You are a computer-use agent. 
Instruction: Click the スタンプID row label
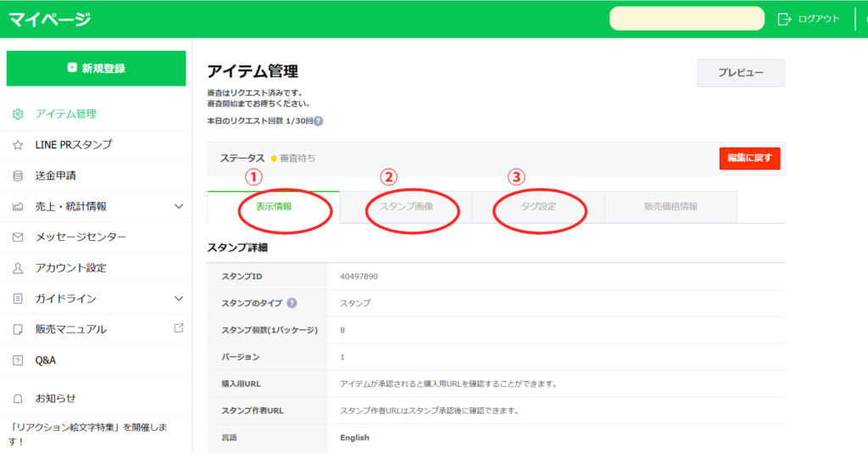tap(242, 277)
